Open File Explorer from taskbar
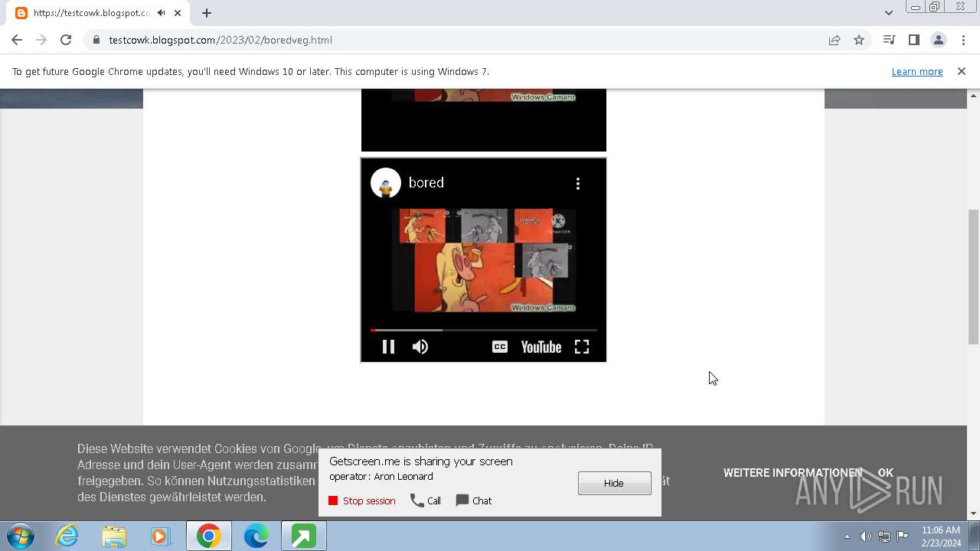Viewport: 980px width, 551px height. 114,536
